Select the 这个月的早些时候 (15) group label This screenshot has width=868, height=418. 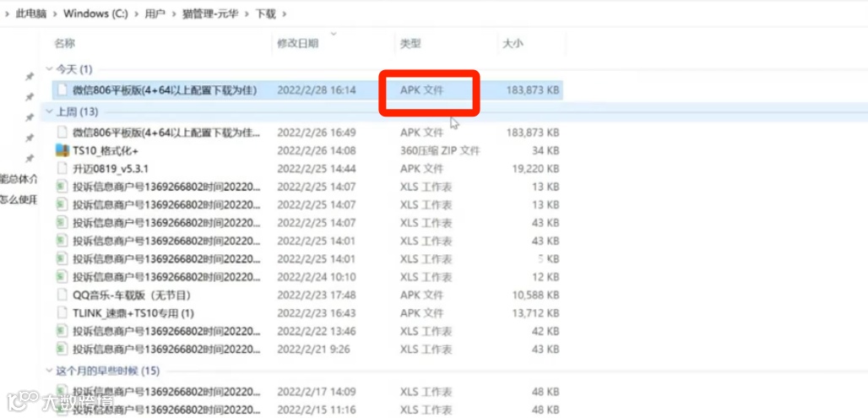tap(107, 370)
